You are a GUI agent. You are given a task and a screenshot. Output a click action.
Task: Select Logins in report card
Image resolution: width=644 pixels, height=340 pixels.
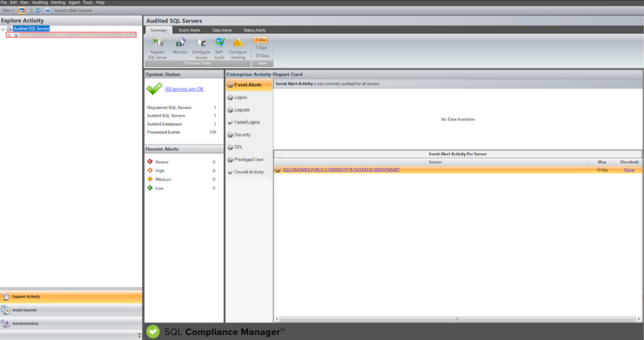[x=249, y=98]
